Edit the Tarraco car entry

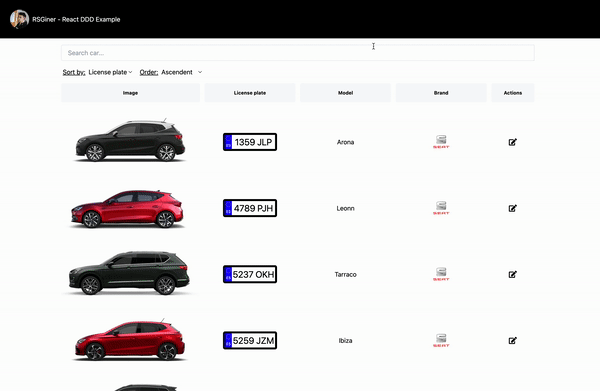pos(513,274)
